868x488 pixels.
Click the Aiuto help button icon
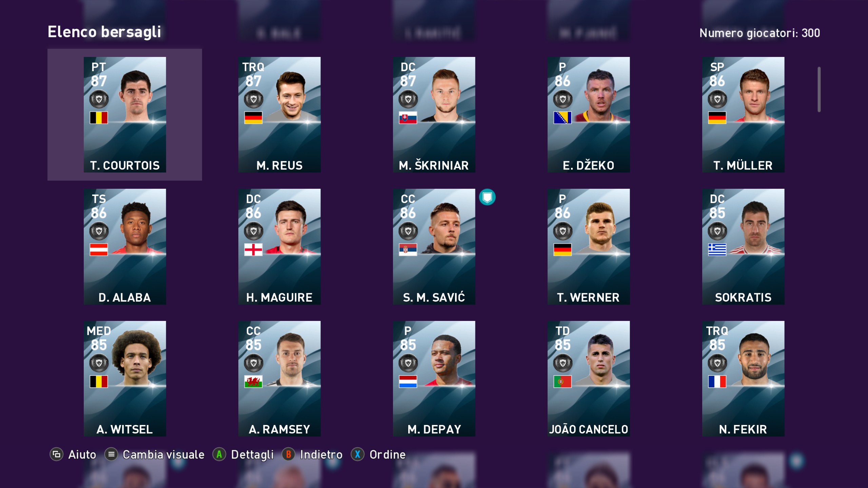[56, 454]
